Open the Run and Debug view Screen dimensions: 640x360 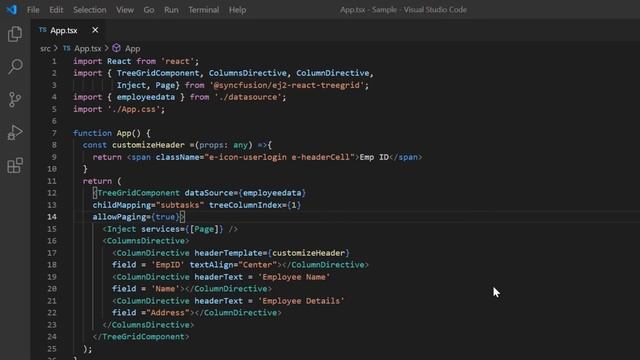tap(15, 132)
